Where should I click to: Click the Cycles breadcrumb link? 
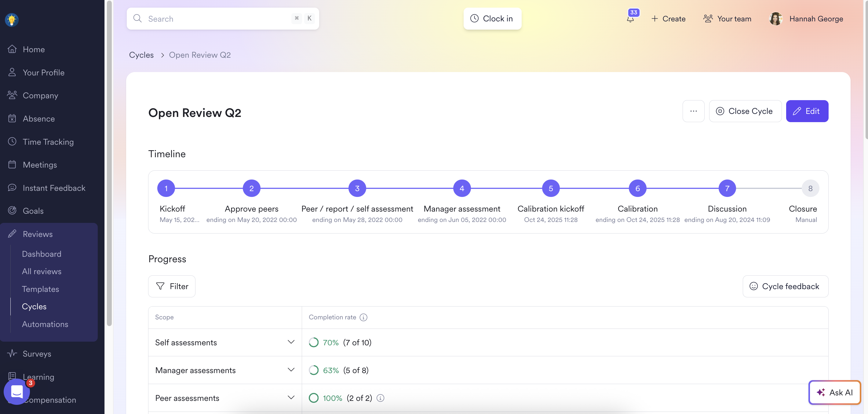point(141,55)
